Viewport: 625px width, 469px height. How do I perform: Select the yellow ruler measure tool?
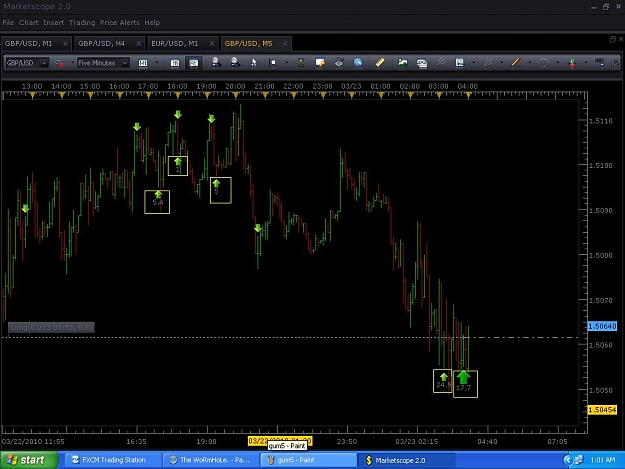[x=379, y=63]
